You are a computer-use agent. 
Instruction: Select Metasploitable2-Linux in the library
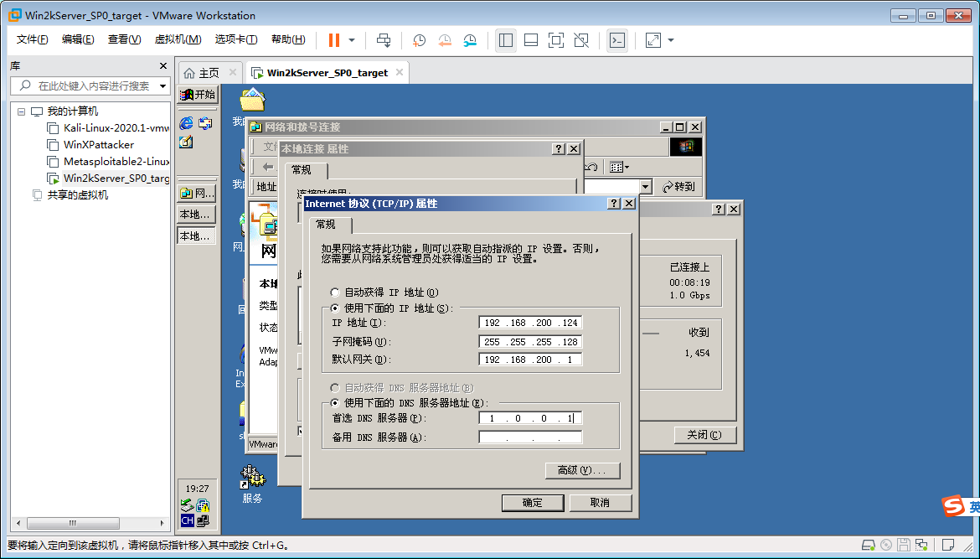tap(108, 161)
